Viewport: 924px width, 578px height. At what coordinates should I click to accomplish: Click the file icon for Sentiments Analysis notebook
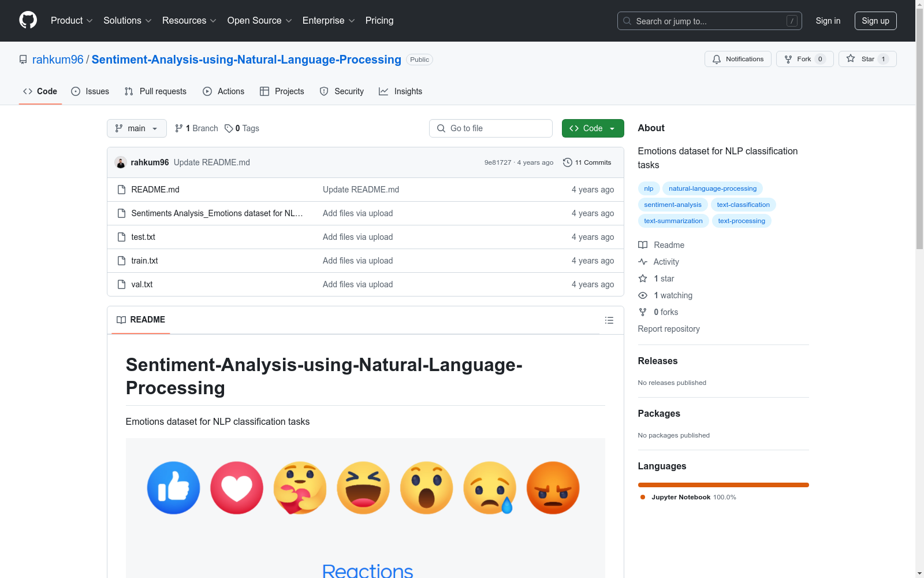pos(121,213)
